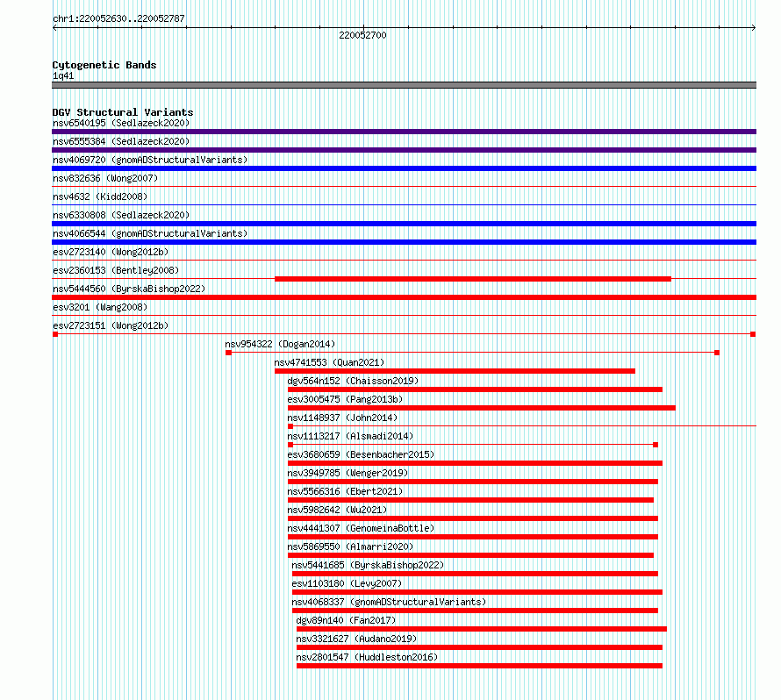The height and width of the screenshot is (700, 781).
Task: Open variant nsv4441307 (GenomeinaBottle)
Action: click(362, 528)
